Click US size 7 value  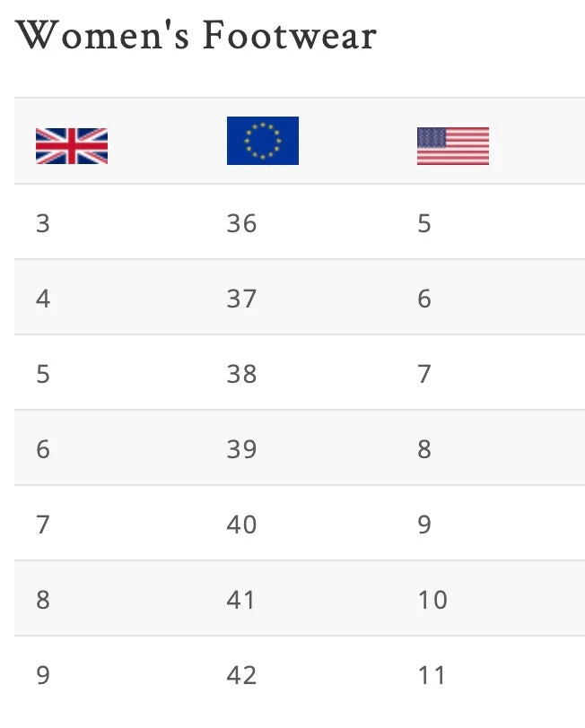pyautogui.click(x=424, y=374)
